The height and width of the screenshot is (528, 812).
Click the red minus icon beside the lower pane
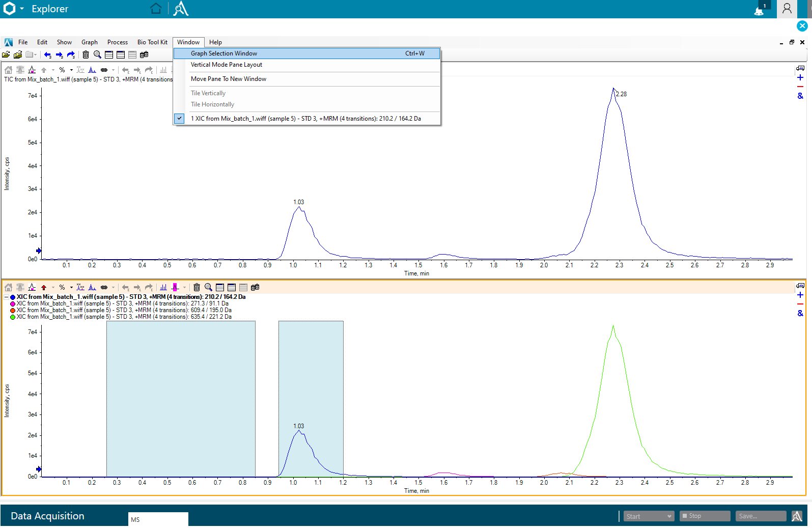pos(800,304)
